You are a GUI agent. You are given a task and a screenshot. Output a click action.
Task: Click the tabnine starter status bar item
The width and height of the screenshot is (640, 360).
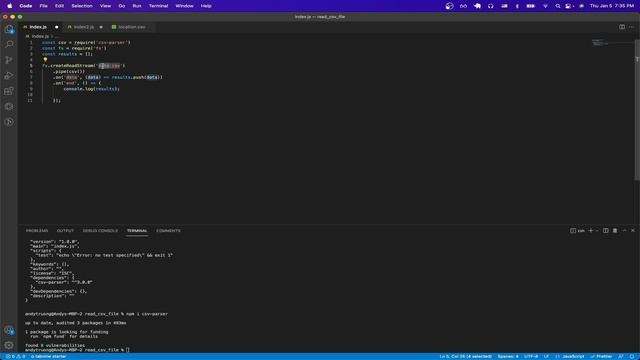tap(49, 356)
